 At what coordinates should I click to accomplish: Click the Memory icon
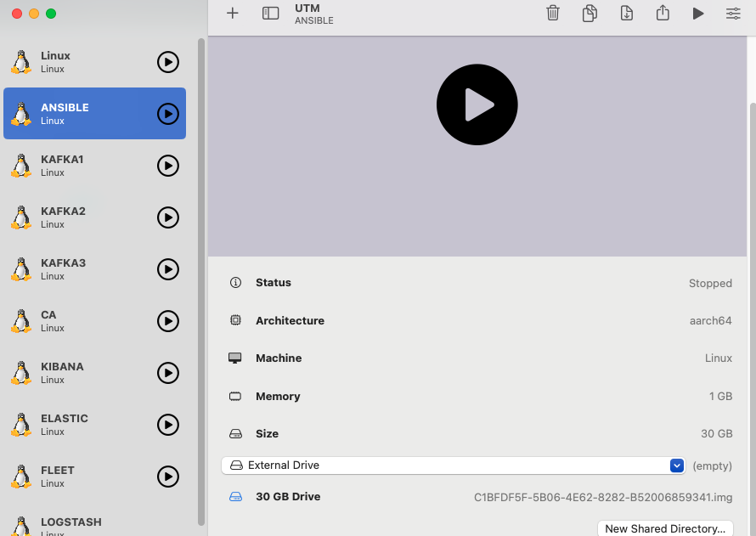[x=234, y=396]
